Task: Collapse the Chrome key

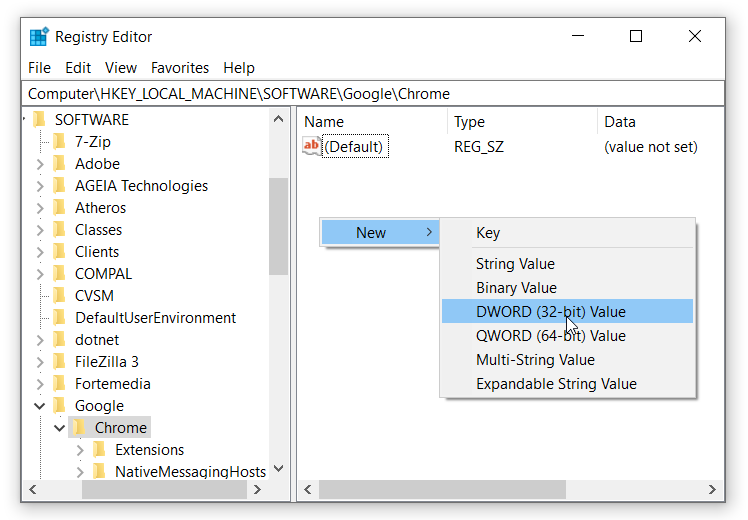Action: pyautogui.click(x=60, y=428)
